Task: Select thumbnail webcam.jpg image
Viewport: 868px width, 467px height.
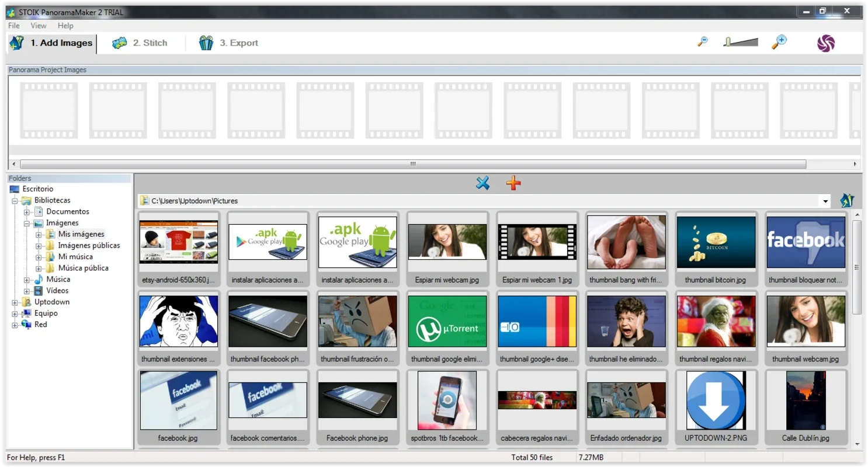Action: 805,328
